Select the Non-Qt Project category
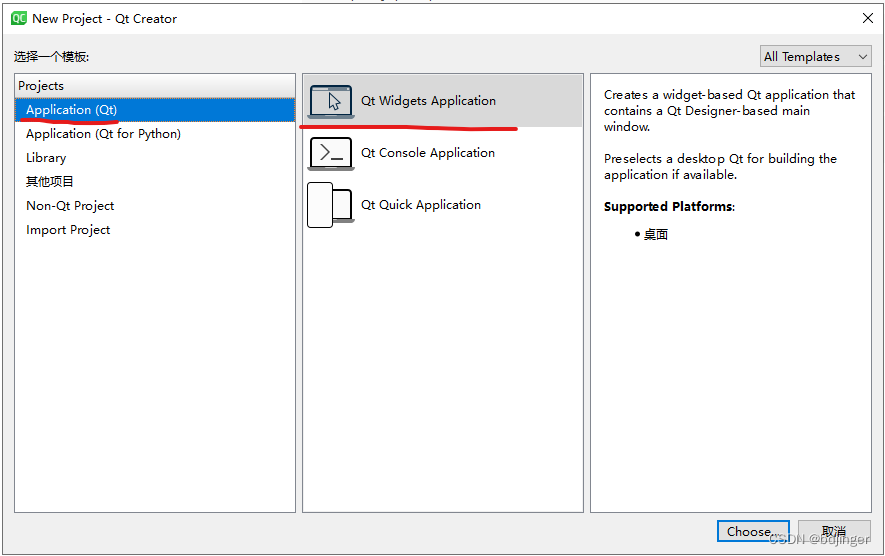The width and height of the screenshot is (885, 556). click(x=155, y=205)
